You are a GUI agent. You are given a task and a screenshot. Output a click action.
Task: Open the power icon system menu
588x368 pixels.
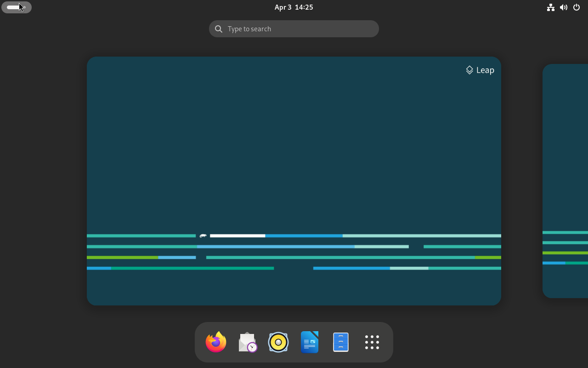pos(577,7)
